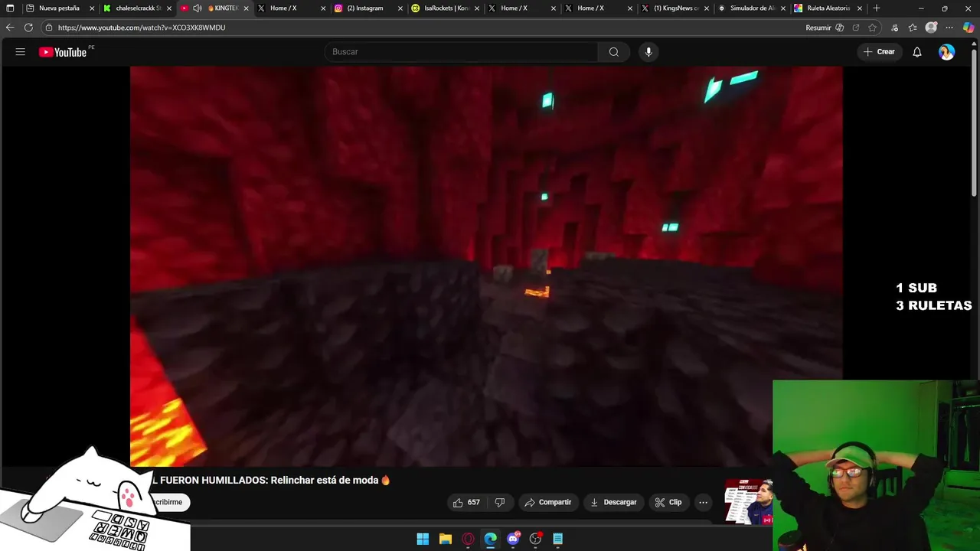This screenshot has width=980, height=551.
Task: Open the tab actions menu icon
Action: pos(10,8)
